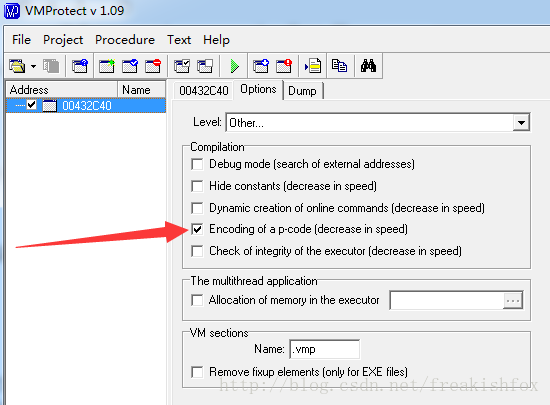Click the Address column header
The width and height of the screenshot is (550, 405).
tap(62, 89)
